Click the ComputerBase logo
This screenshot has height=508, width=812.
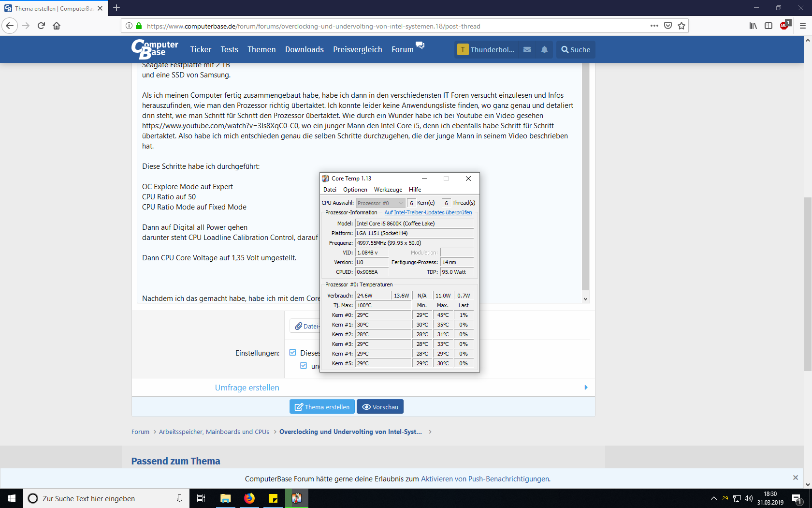point(155,49)
